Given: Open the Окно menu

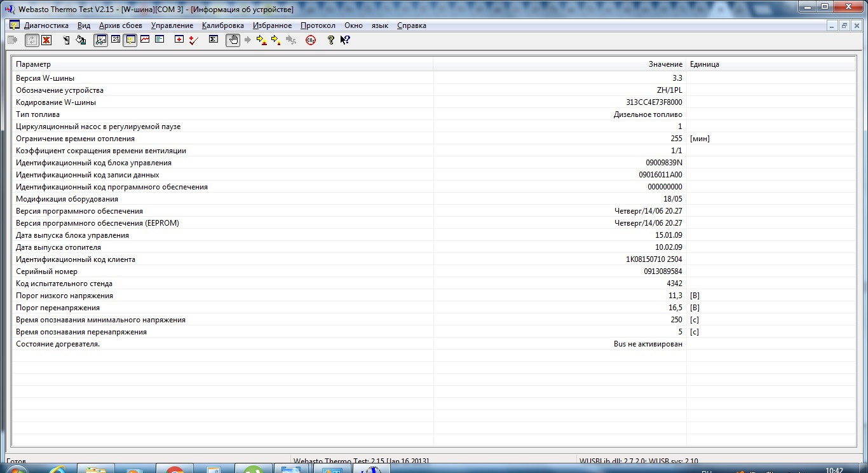Looking at the screenshot, I should coord(353,25).
